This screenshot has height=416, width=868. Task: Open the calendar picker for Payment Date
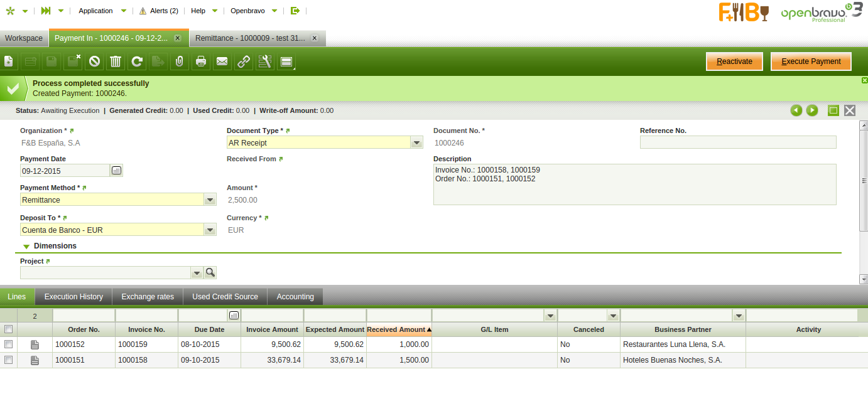click(117, 171)
